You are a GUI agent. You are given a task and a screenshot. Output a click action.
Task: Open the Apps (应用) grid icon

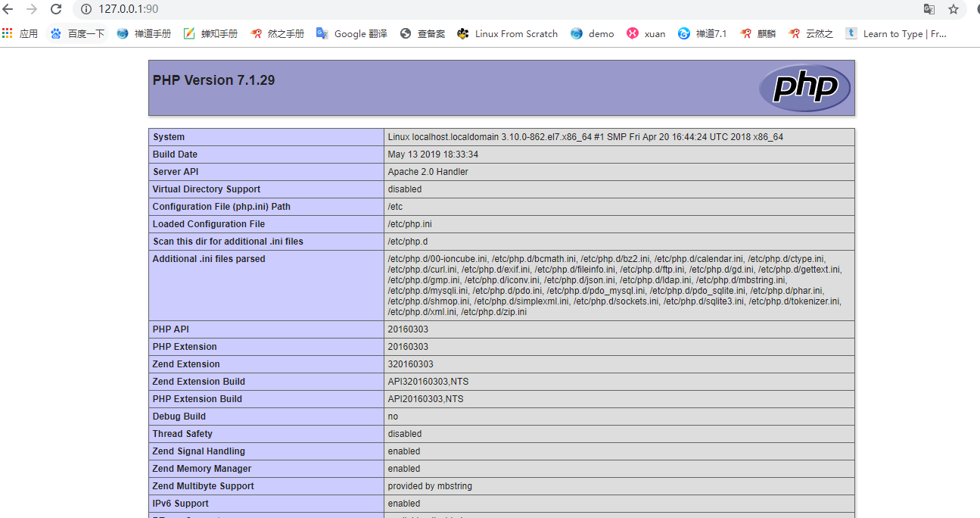[x=20, y=33]
